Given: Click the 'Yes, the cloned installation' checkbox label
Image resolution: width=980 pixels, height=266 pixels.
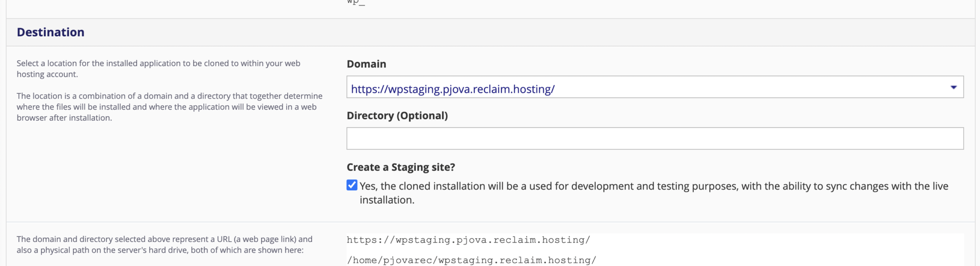Looking at the screenshot, I should click(654, 193).
